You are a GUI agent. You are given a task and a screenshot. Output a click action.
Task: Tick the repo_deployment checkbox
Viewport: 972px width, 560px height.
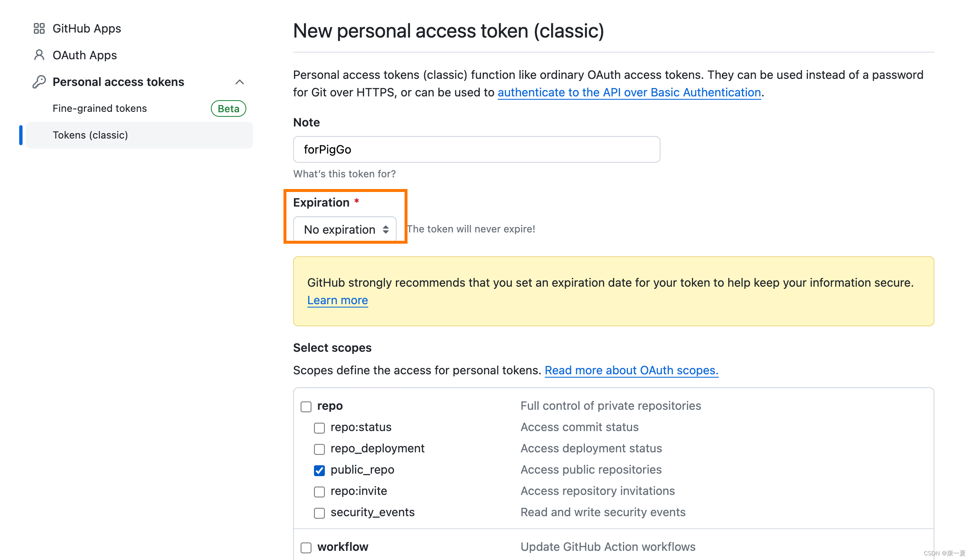[x=319, y=449]
